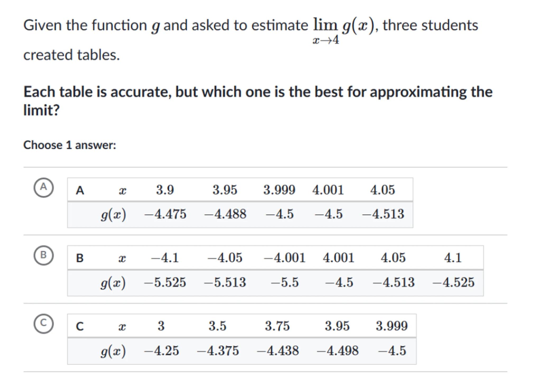Click the bold B label in second table
The width and height of the screenshot is (541, 392).
pyautogui.click(x=80, y=258)
